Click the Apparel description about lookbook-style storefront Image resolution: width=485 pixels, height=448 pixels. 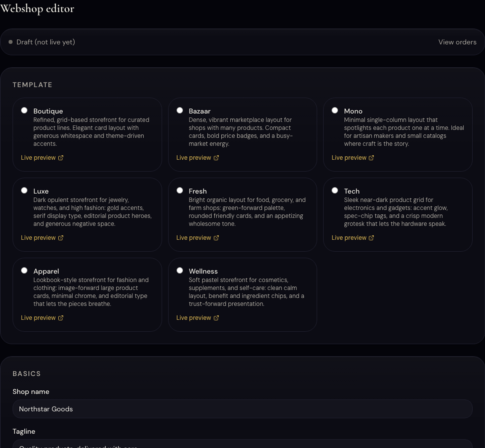(91, 292)
